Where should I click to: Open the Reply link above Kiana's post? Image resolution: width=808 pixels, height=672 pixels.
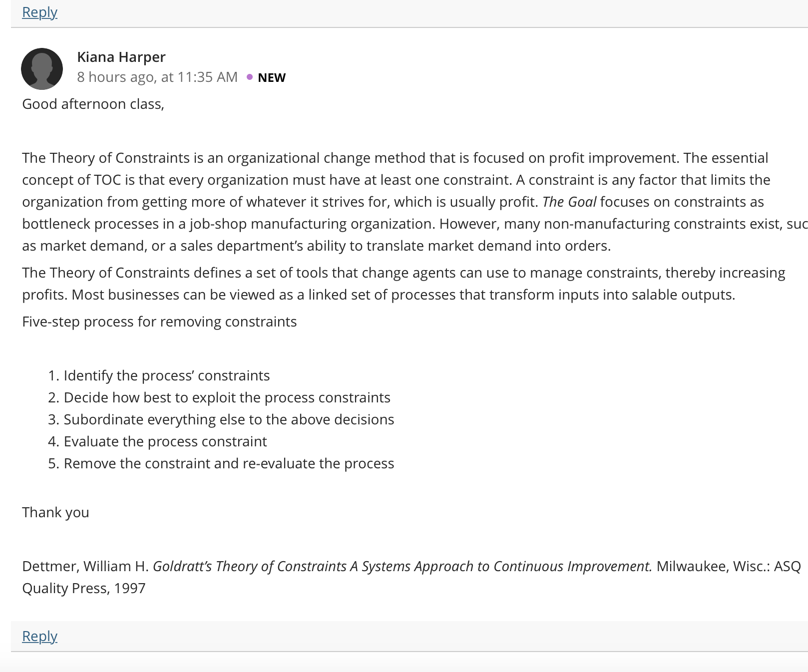pos(40,12)
